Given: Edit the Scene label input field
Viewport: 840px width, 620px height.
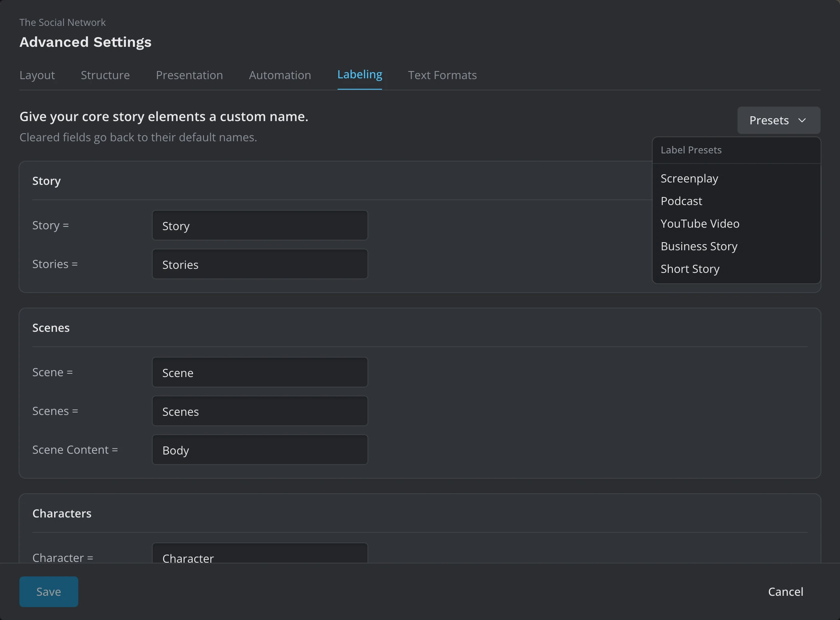Looking at the screenshot, I should click(x=260, y=372).
